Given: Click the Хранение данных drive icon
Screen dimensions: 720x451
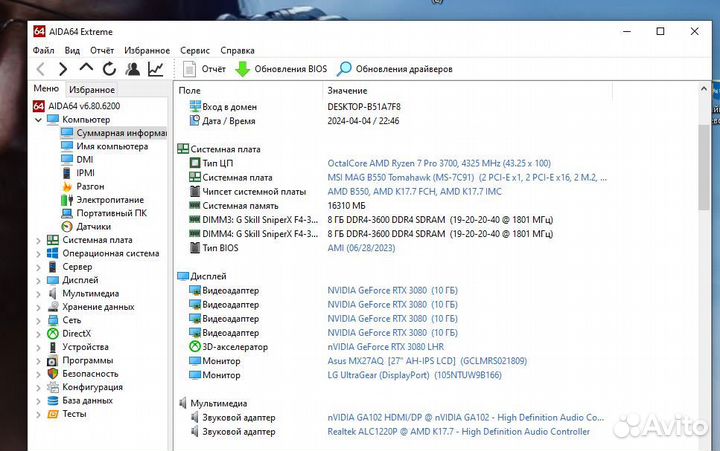Looking at the screenshot, I should 53,307.
